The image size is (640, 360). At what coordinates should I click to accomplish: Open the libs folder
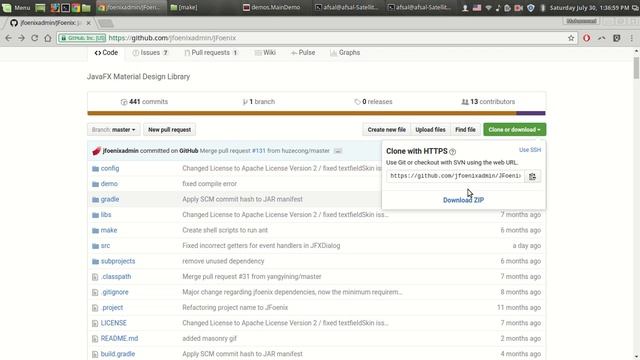point(106,215)
